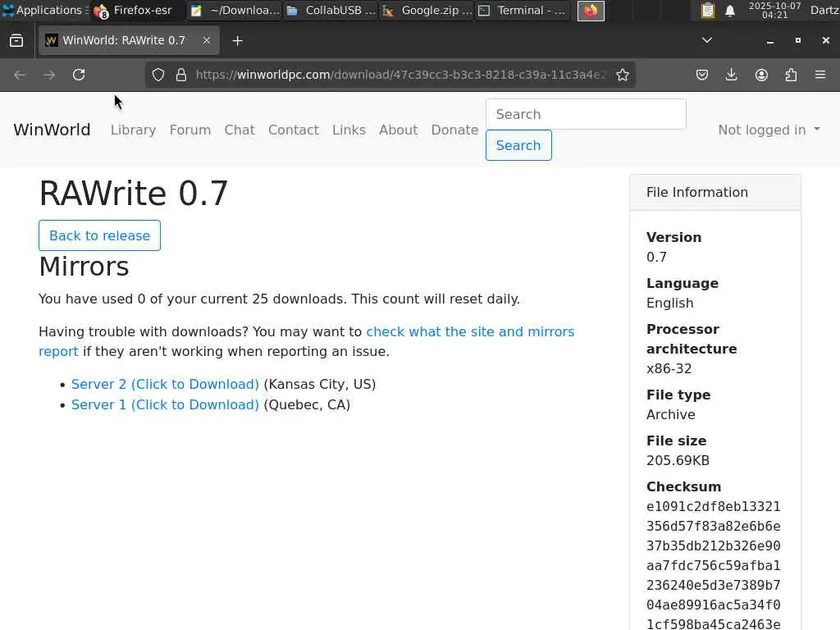
Task: Open the Applications menu in taskbar
Action: 43,11
